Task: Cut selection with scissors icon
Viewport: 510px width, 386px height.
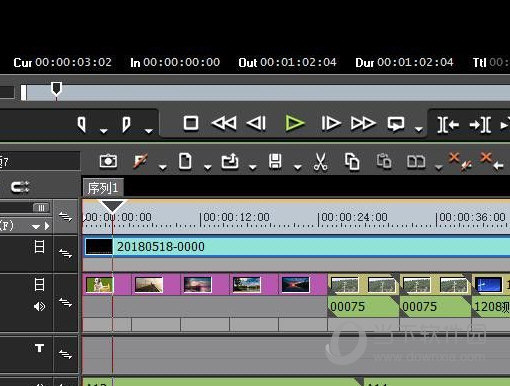Action: (x=320, y=162)
